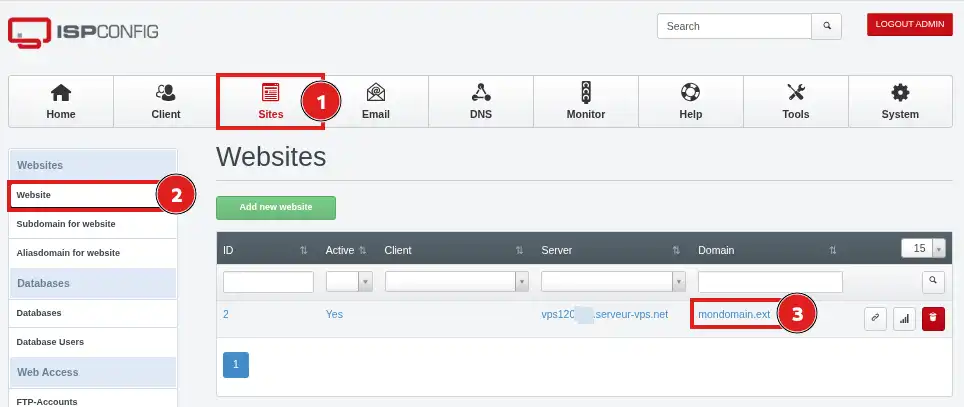Click website ID 2 link
This screenshot has width=964, height=407.
click(x=226, y=314)
